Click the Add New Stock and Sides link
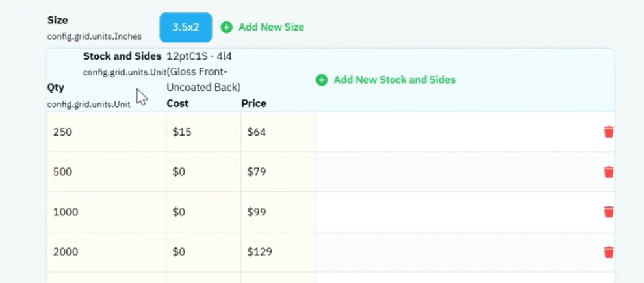644x283 pixels. [394, 80]
